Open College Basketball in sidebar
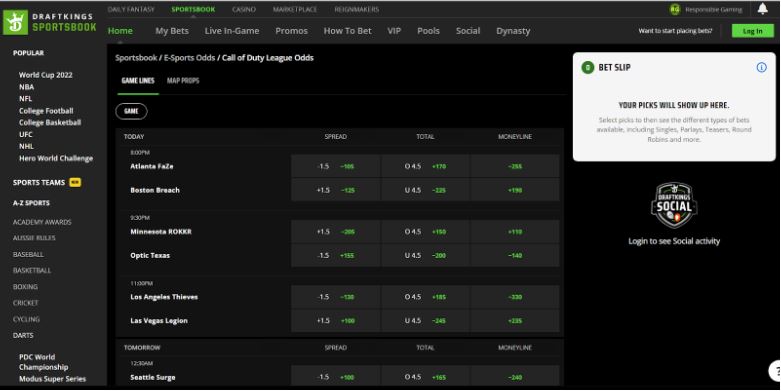 tap(50, 123)
